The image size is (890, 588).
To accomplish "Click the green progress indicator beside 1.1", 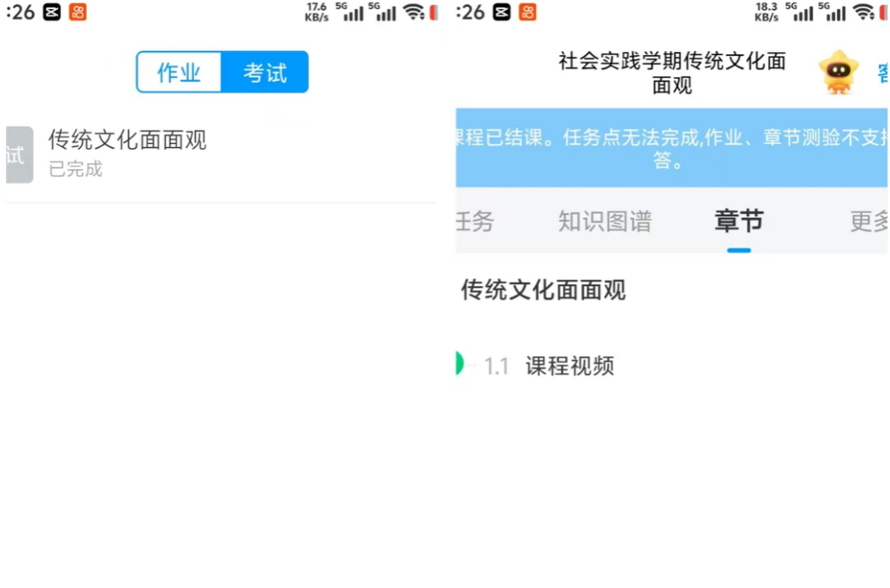I will [459, 364].
